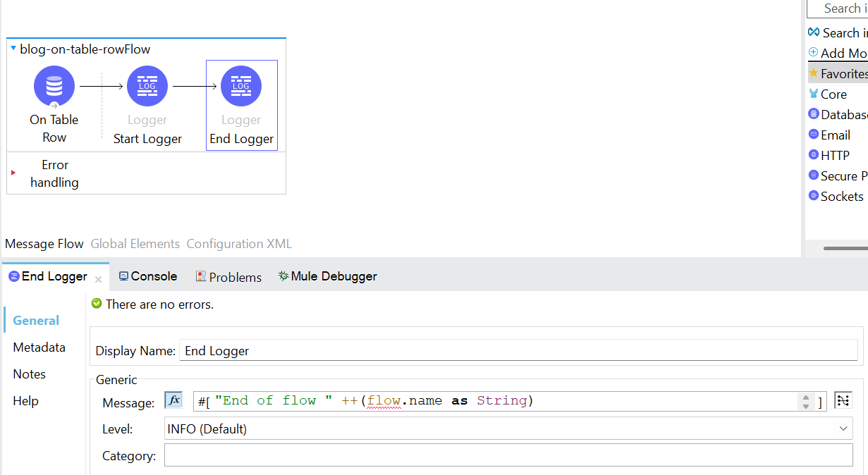Select the On Table Row source icon
Screen dimensions: 868x475
54,86
